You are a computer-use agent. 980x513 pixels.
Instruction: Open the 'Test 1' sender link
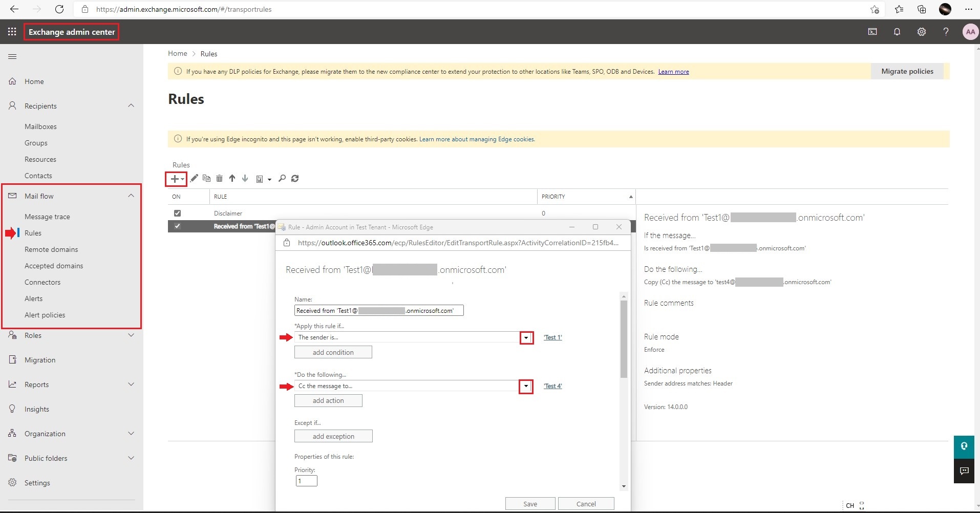553,337
